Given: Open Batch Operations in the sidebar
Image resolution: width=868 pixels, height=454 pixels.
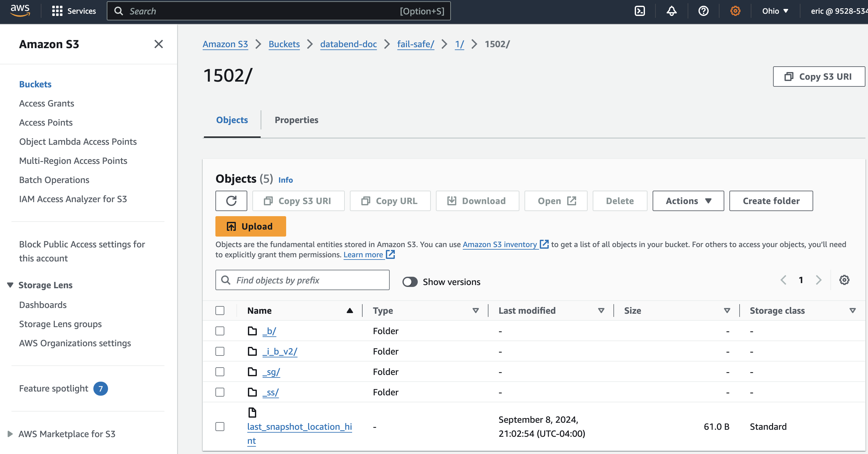Looking at the screenshot, I should (54, 180).
